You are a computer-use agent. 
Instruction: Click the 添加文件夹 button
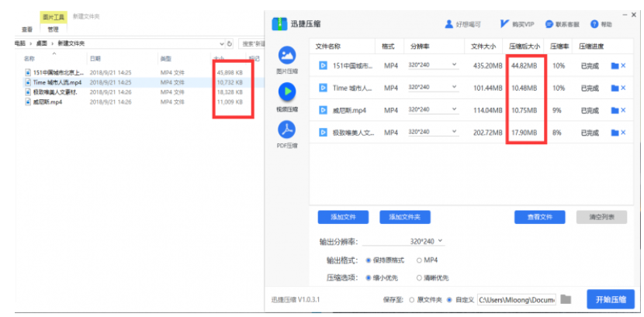click(x=404, y=217)
